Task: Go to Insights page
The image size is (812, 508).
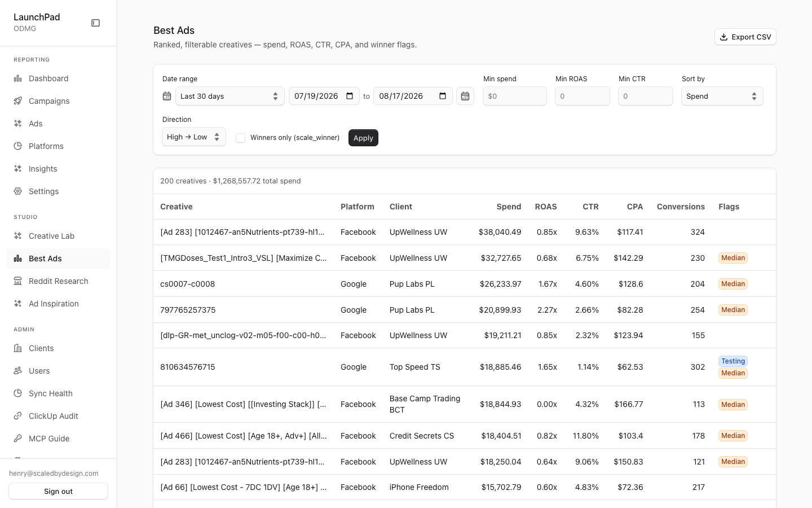Action: 59,169
